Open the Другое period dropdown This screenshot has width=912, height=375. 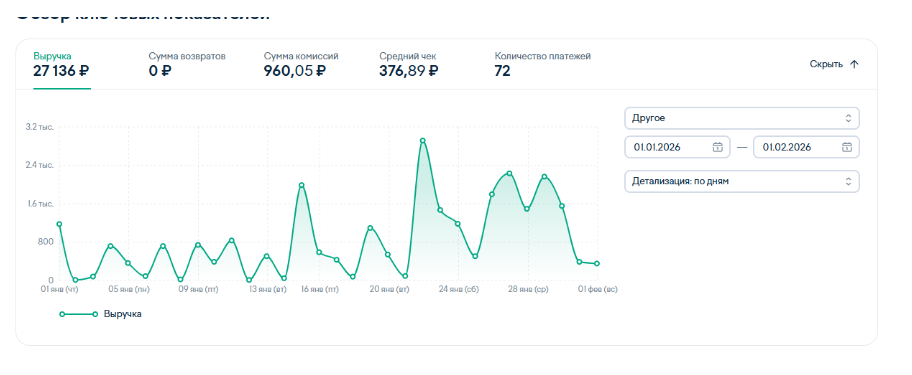742,118
